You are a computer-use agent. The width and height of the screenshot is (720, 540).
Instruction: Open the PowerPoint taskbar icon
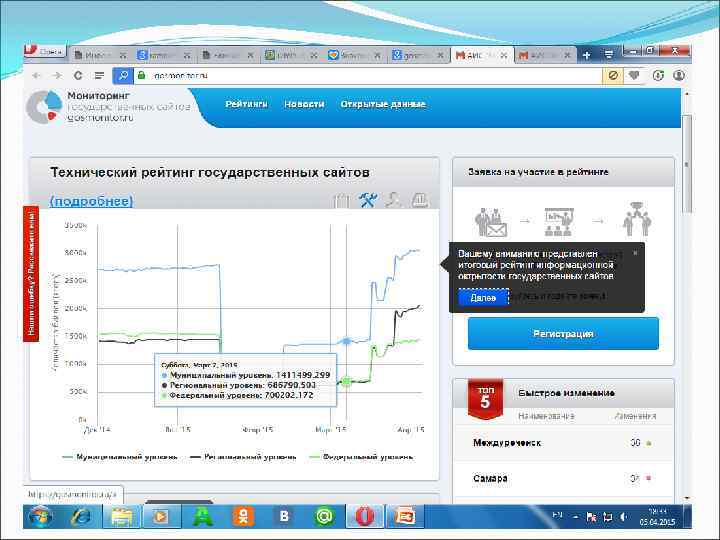[404, 517]
